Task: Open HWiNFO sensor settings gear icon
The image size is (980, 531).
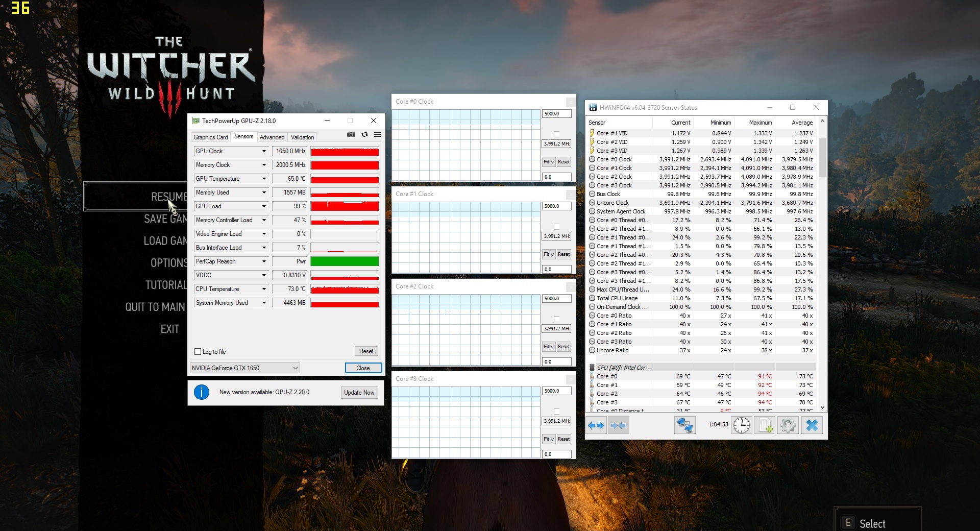Action: [x=788, y=425]
